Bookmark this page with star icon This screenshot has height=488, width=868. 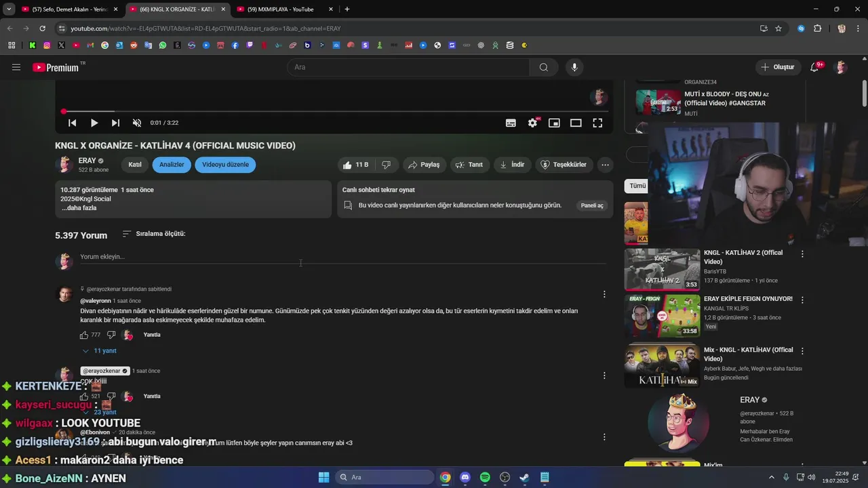click(x=778, y=28)
